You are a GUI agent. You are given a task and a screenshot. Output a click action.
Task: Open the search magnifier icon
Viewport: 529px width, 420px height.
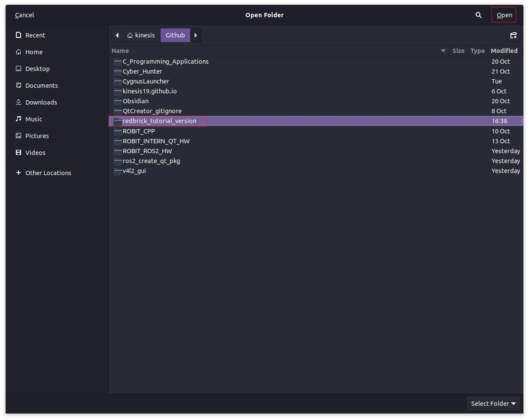[x=478, y=15]
